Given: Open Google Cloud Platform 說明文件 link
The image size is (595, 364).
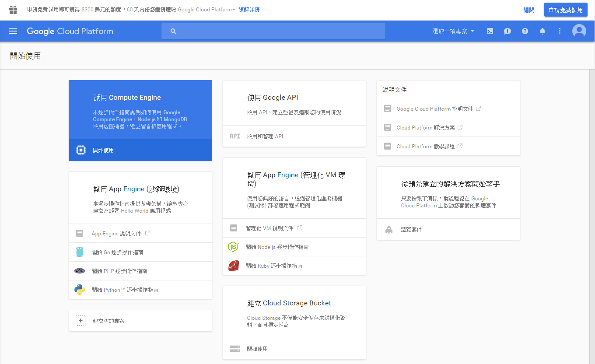Looking at the screenshot, I should pos(435,108).
